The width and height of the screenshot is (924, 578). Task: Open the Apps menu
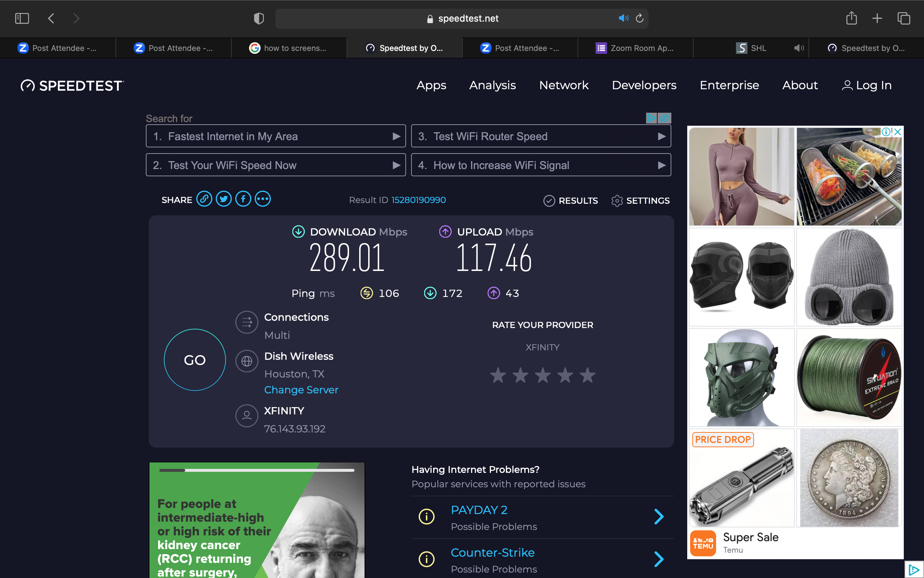(x=431, y=85)
